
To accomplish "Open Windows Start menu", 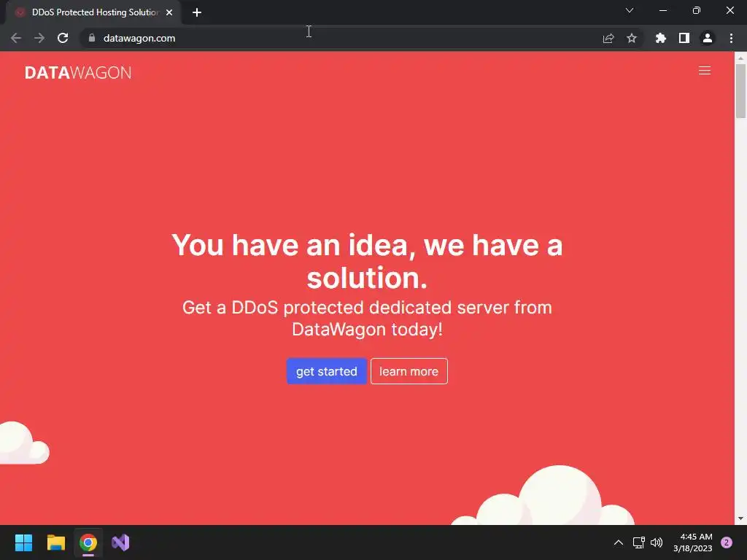I will (x=23, y=542).
